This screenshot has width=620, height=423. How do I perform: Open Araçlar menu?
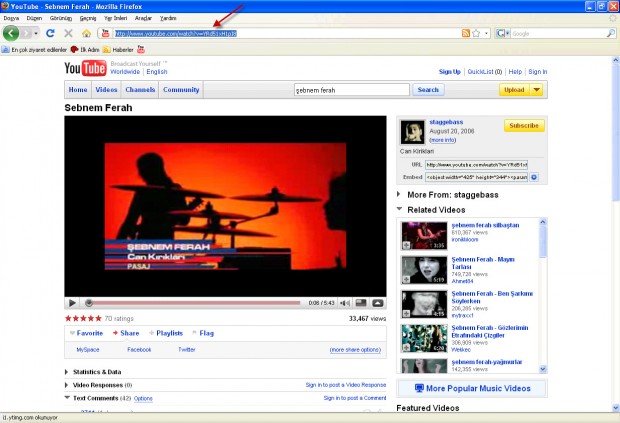tap(143, 18)
